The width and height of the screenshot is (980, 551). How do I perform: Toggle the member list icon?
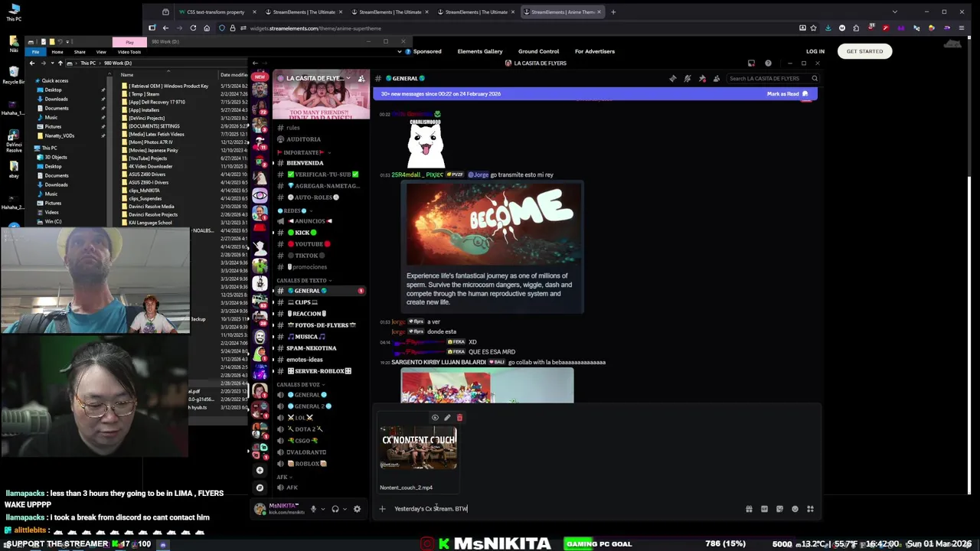pyautogui.click(x=716, y=78)
